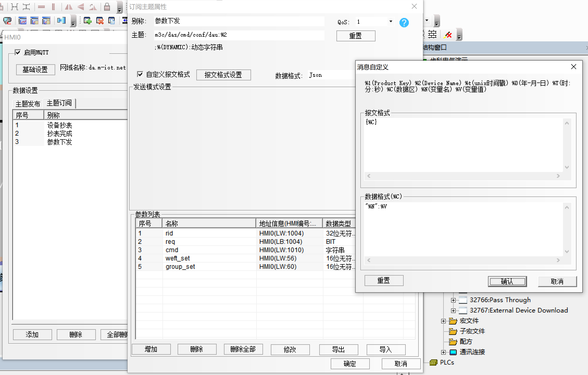Click the chart window icon with two grids
The height and width of the screenshot is (375, 588).
(x=46, y=21)
